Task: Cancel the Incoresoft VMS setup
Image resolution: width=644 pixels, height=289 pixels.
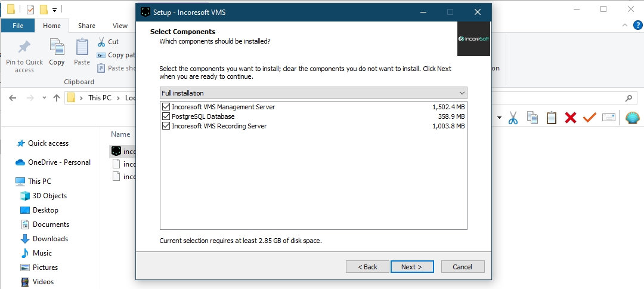Action: [x=463, y=267]
